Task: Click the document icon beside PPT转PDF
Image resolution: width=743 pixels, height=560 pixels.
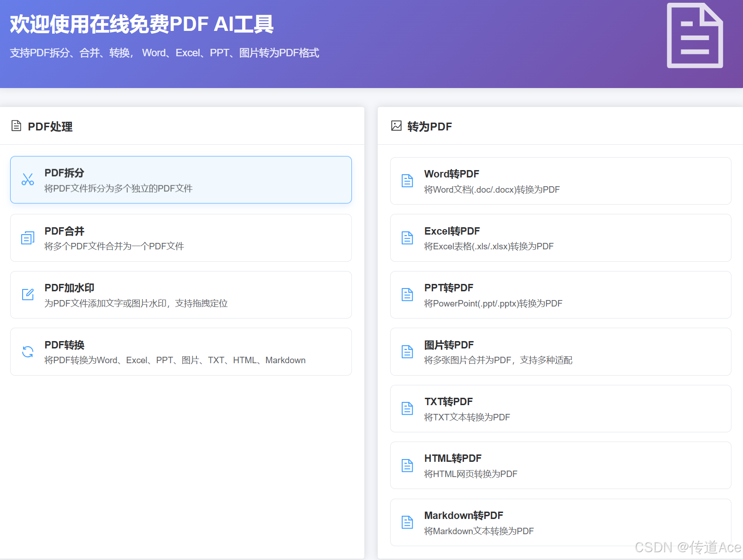Action: coord(407,295)
